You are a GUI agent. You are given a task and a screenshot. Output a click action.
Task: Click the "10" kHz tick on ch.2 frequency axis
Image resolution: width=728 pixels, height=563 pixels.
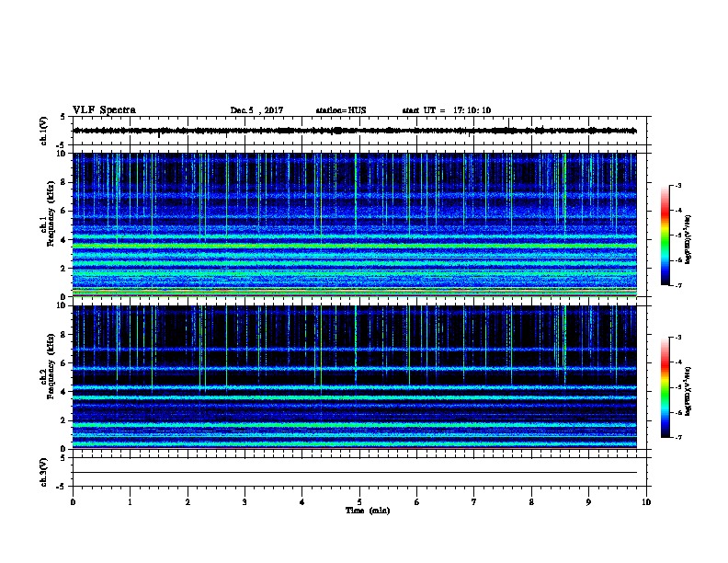(x=63, y=305)
